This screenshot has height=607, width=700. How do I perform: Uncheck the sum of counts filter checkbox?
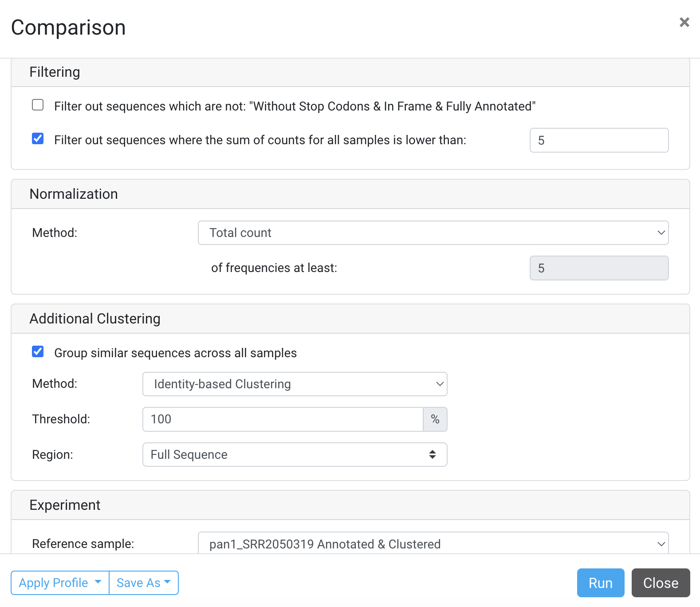tap(38, 139)
